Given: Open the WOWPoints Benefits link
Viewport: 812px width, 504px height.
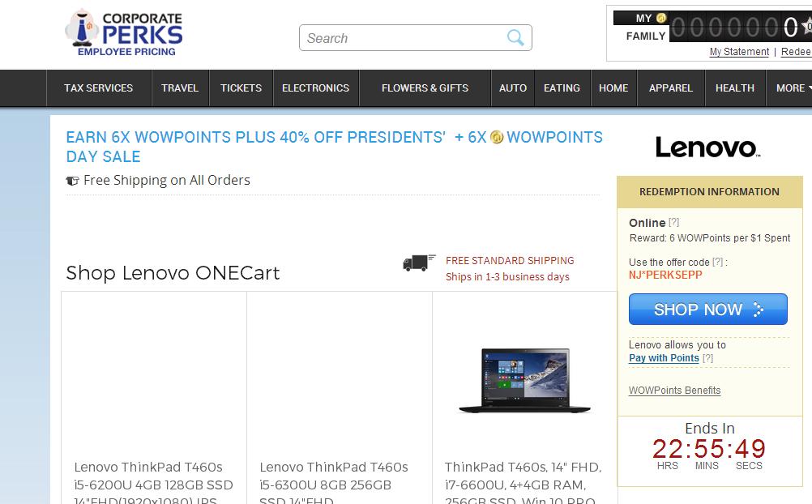Looking at the screenshot, I should 674,391.
